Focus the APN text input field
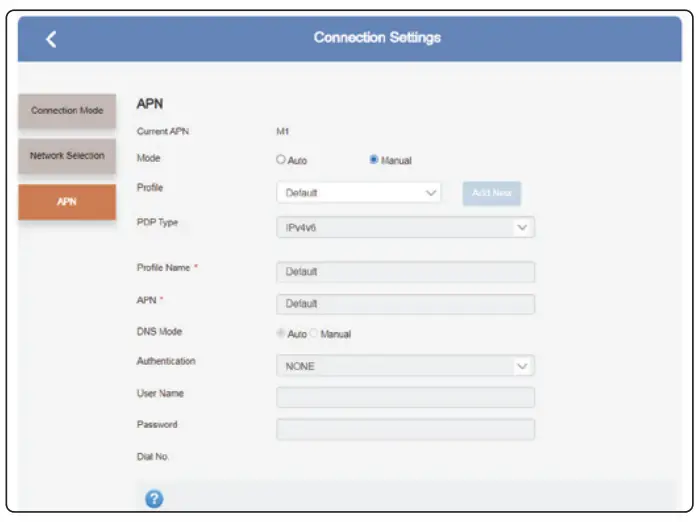The image size is (699, 522). pyautogui.click(x=405, y=304)
